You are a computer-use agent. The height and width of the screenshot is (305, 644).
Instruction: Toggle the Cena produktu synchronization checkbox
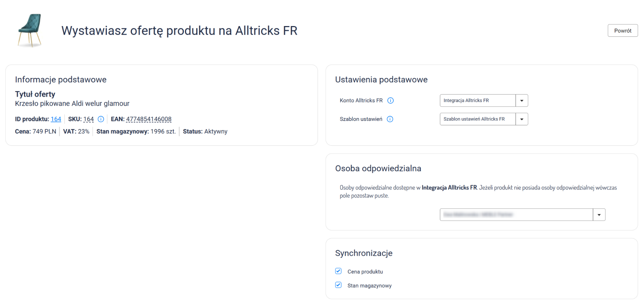338,271
